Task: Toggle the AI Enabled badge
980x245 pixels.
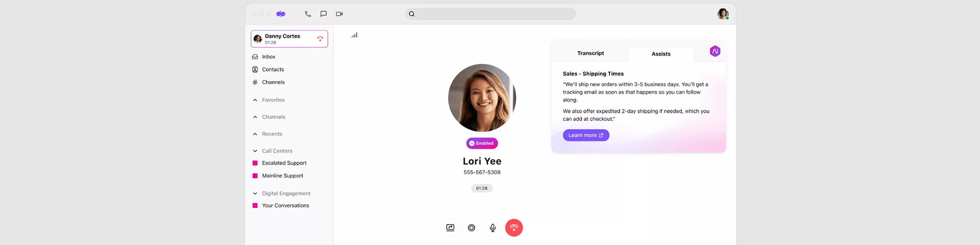Action: coord(482,143)
